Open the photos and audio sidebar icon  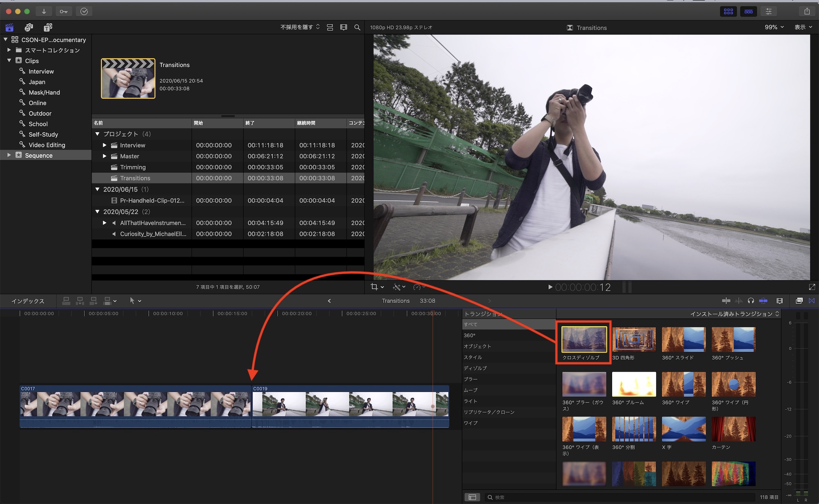(x=29, y=27)
